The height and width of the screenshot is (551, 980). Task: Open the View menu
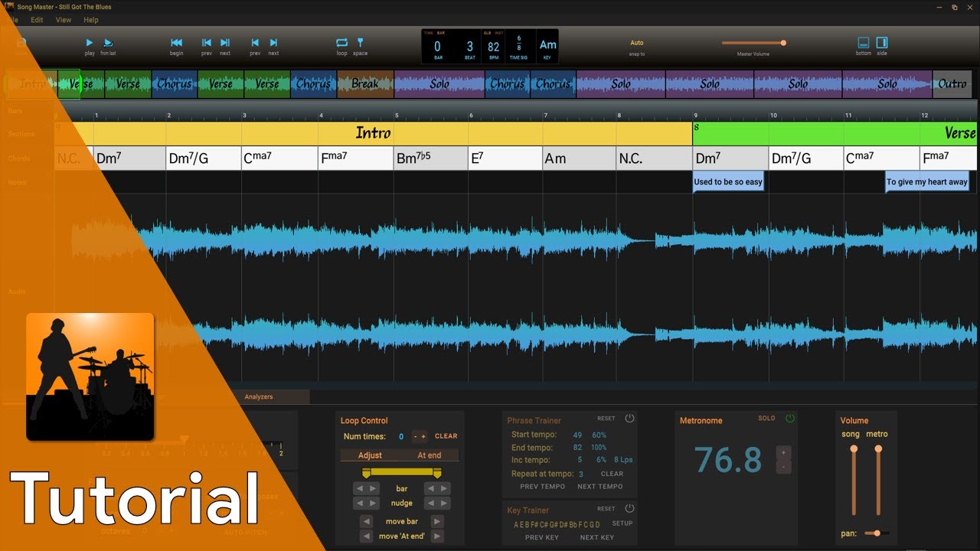coord(64,20)
